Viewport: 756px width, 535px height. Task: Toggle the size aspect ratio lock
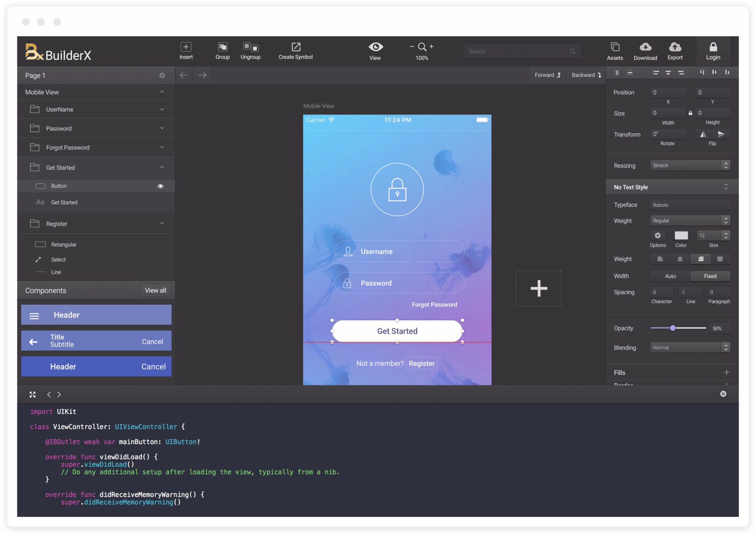pos(690,113)
